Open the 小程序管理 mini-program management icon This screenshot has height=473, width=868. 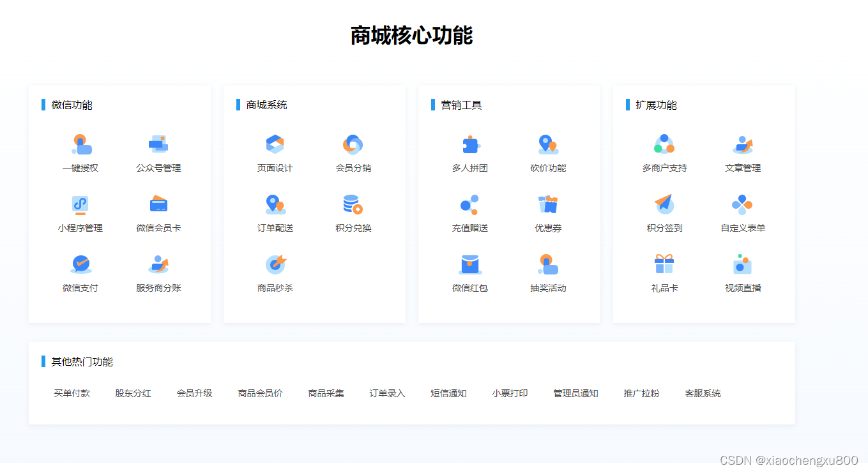tap(80, 204)
